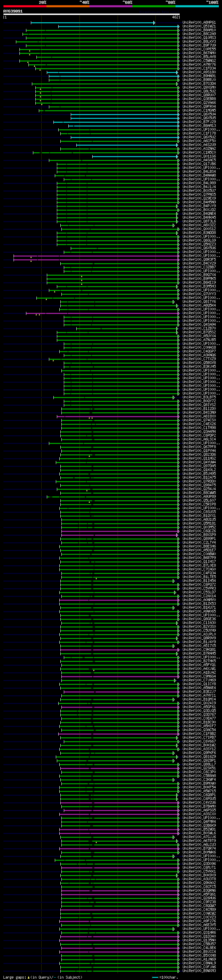Select hit UniRef100_A5FQ61
Image resolution: width=222 pixels, height=980 pixels.
pos(199,895)
